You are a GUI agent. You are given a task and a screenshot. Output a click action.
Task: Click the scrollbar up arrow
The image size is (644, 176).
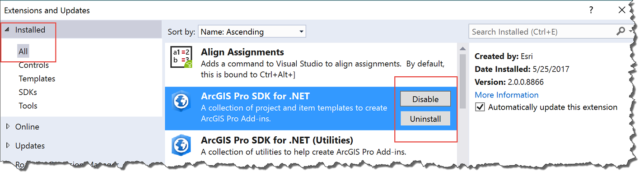tap(462, 49)
